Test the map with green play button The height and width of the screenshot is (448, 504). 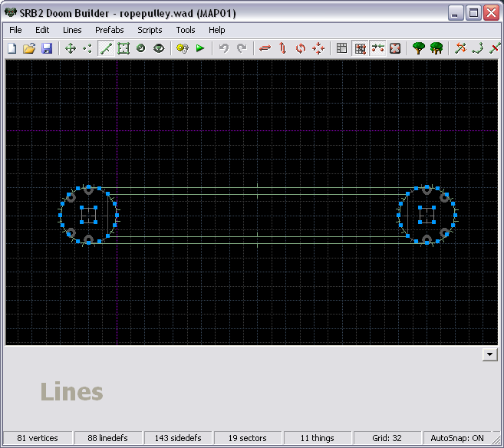200,48
